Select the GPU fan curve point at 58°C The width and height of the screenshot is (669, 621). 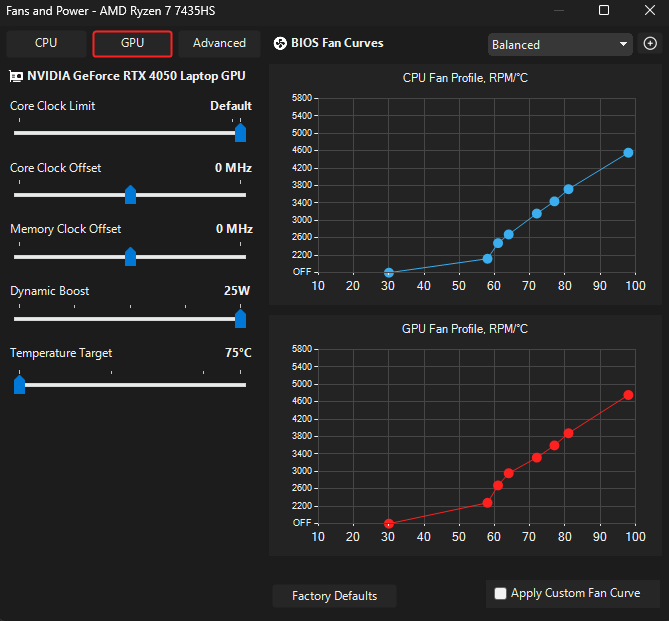[x=487, y=503]
